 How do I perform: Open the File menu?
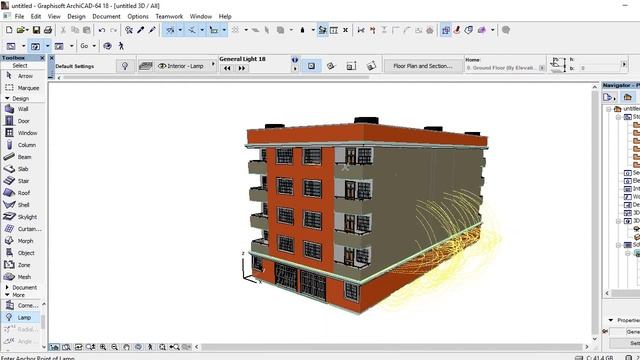[19, 16]
